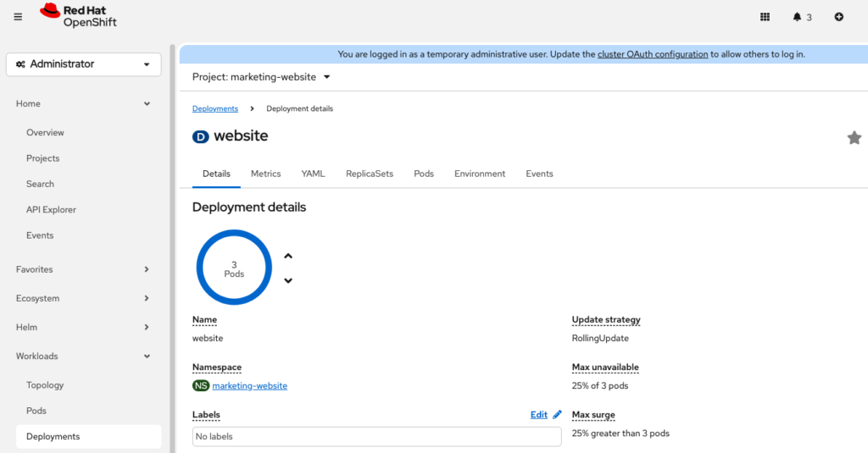Click the Red Hat OpenShift logo

(x=78, y=15)
